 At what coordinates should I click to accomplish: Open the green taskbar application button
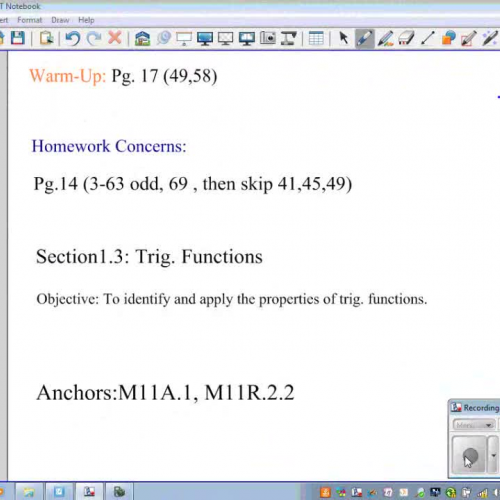pos(119,491)
